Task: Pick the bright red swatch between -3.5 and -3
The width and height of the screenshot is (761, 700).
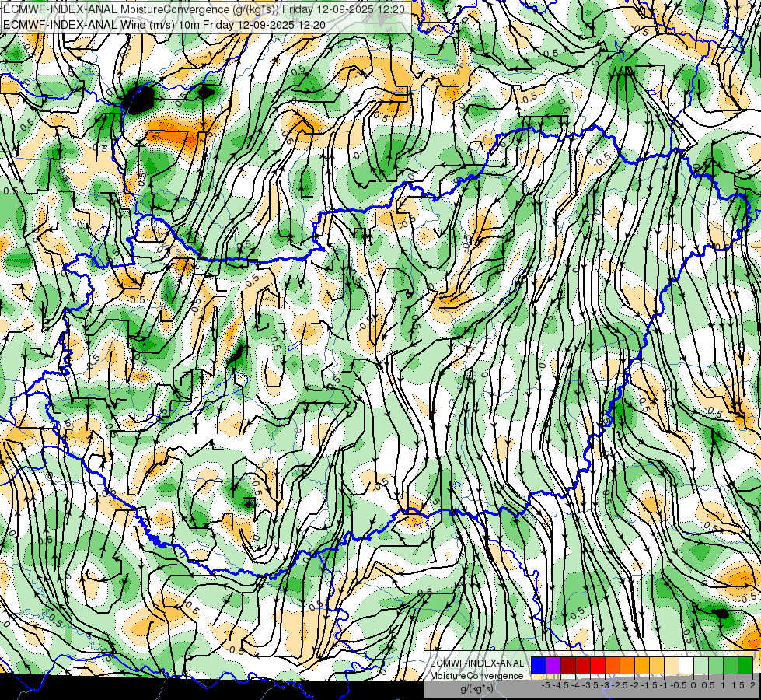Action: pos(598,666)
